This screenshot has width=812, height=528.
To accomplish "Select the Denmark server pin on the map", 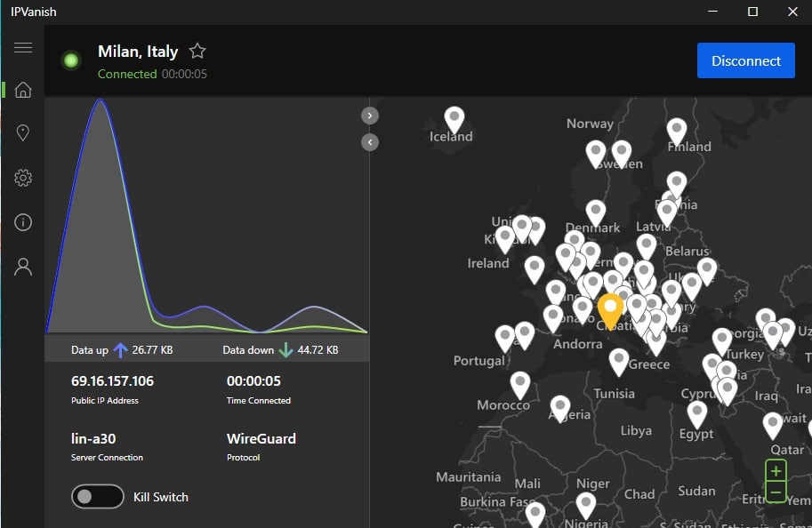I will (596, 212).
